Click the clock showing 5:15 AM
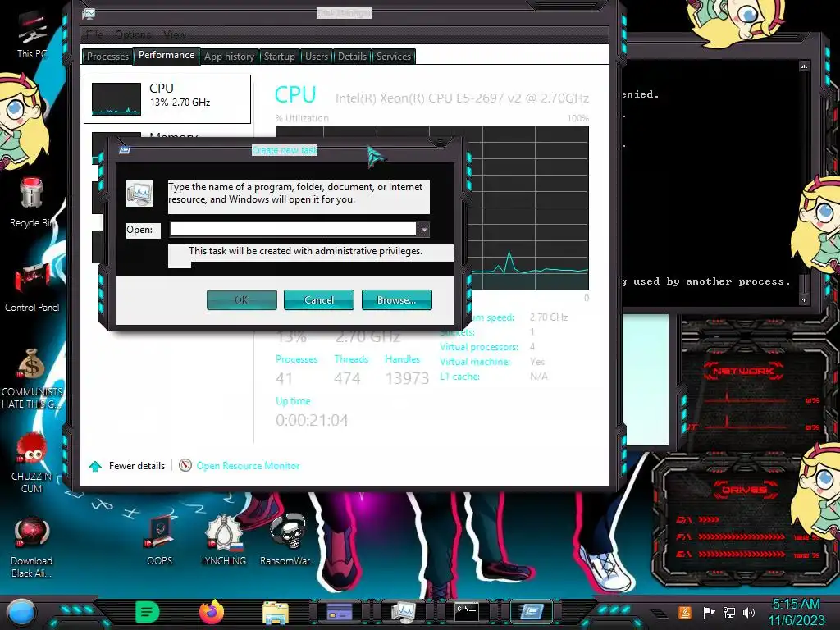Image resolution: width=840 pixels, height=630 pixels. [x=796, y=605]
